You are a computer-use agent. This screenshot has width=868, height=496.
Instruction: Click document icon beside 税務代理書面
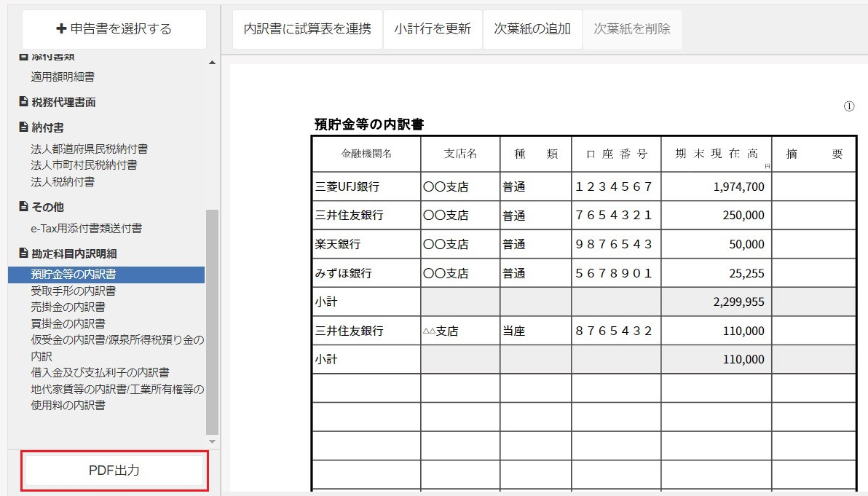[x=23, y=102]
